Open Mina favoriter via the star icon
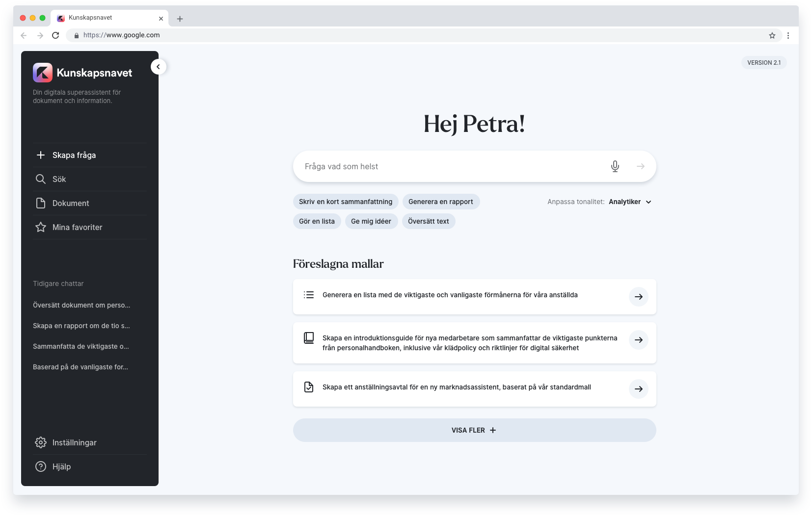Screen dimensions: 812x516 click(41, 227)
